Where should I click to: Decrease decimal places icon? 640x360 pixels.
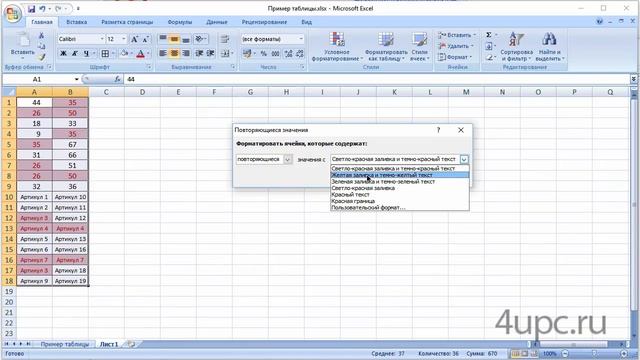[300, 53]
